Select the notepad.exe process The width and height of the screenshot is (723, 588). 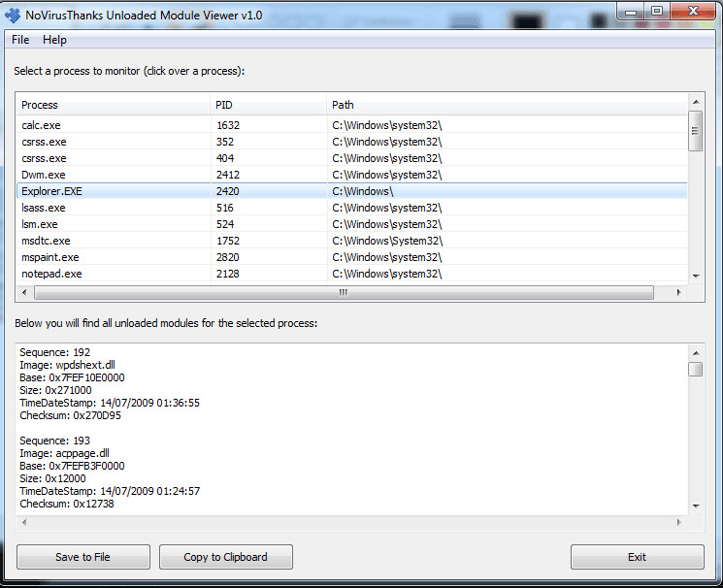[352, 274]
